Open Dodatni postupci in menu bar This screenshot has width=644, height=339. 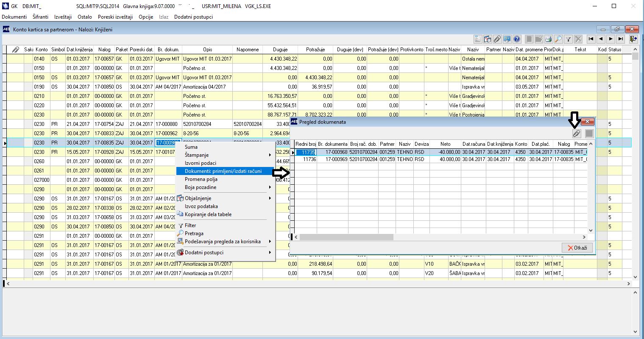pos(193,17)
